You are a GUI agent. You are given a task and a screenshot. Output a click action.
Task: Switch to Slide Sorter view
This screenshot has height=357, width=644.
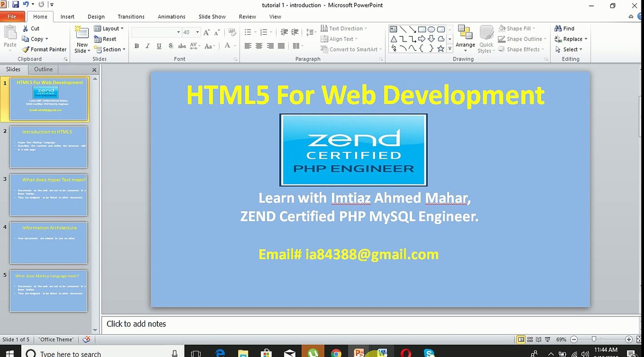(x=530, y=340)
